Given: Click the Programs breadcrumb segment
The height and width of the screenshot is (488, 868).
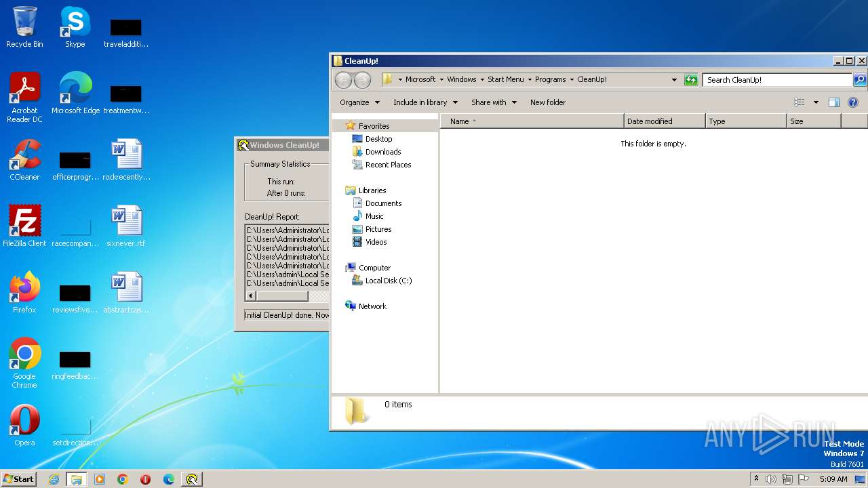Looking at the screenshot, I should pos(550,80).
